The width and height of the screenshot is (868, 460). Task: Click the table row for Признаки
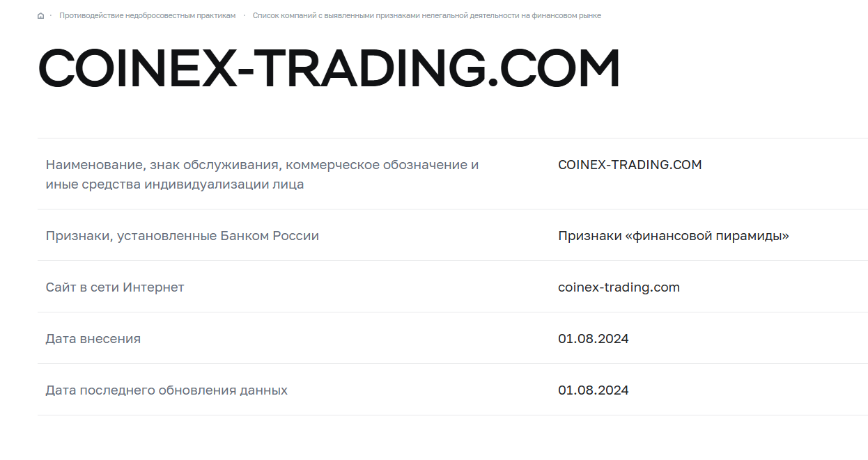432,235
